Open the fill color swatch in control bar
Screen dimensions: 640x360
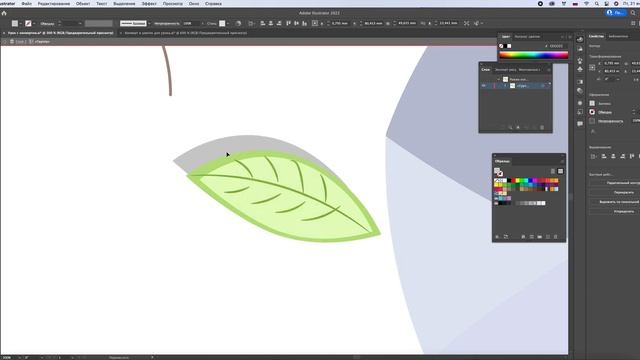pos(15,23)
